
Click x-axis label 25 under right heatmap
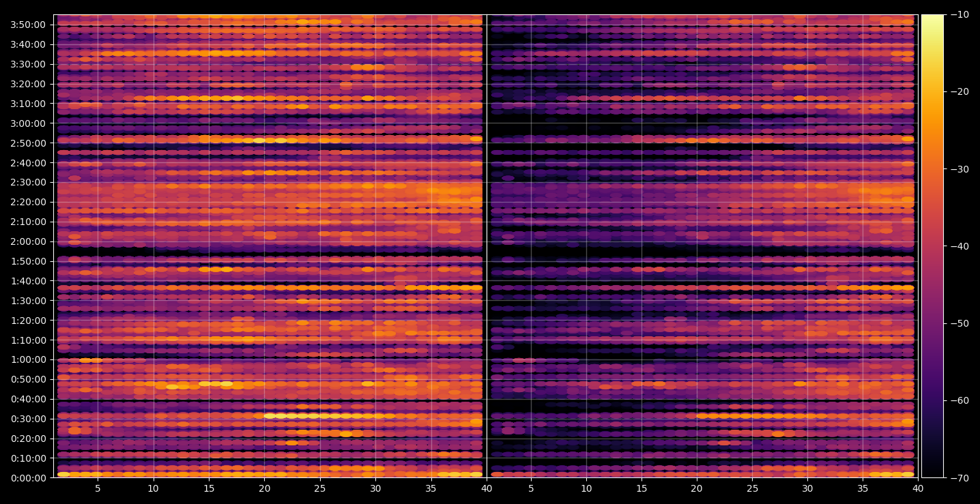[752, 488]
